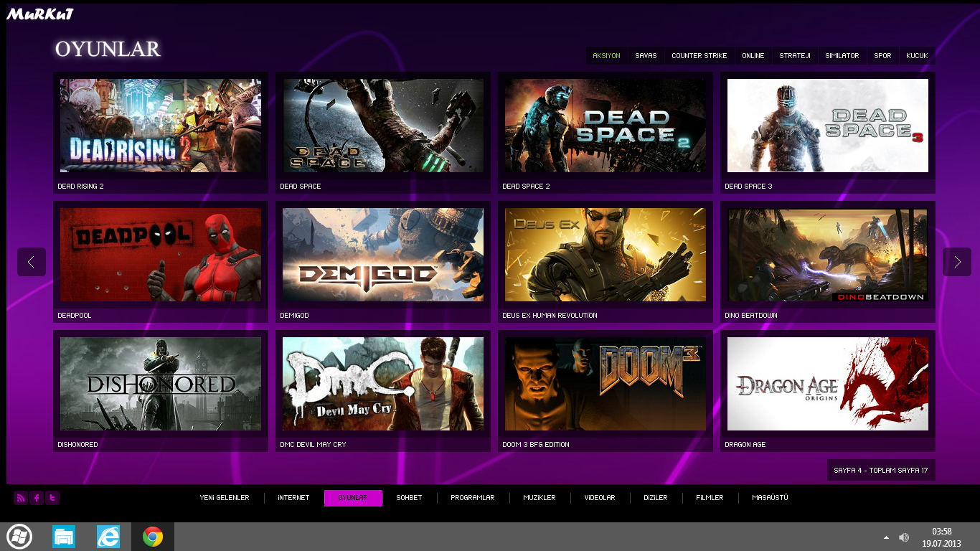This screenshot has height=551, width=980.
Task: Choose the Dishonored game thumbnail
Action: (x=161, y=384)
